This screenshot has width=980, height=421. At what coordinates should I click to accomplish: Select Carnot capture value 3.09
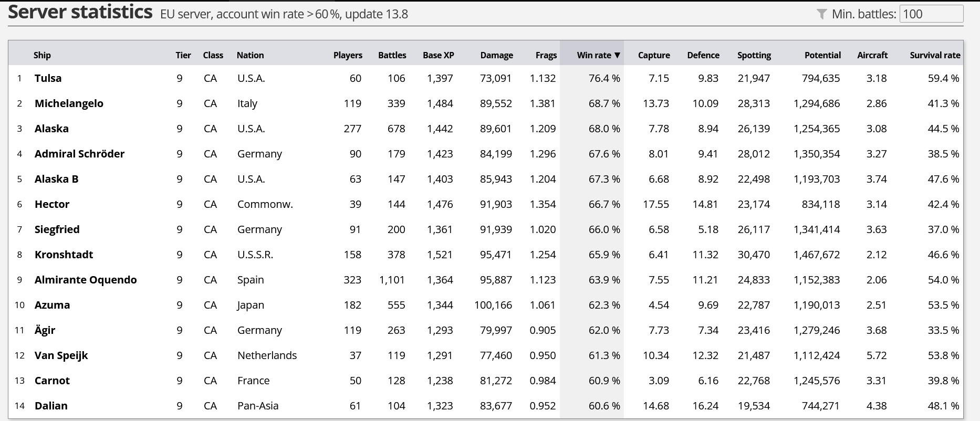659,381
